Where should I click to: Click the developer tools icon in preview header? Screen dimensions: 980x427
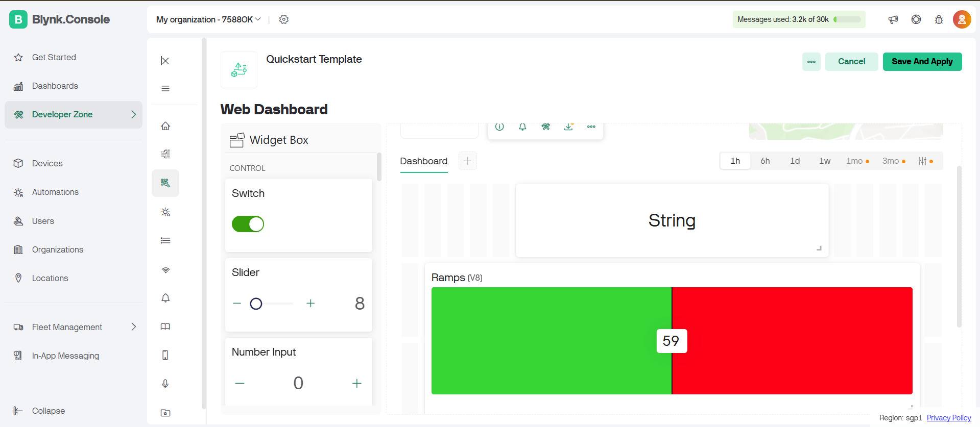(546, 127)
